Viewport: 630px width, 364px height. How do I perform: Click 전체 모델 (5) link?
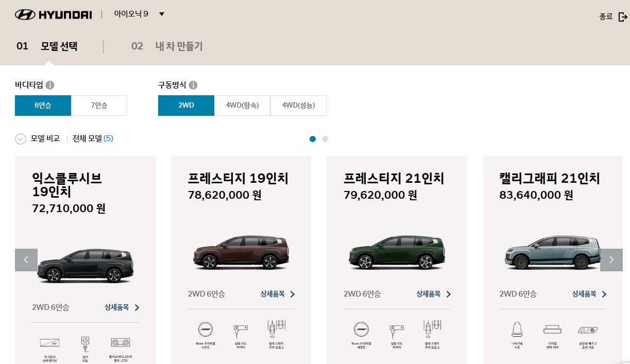[93, 138]
